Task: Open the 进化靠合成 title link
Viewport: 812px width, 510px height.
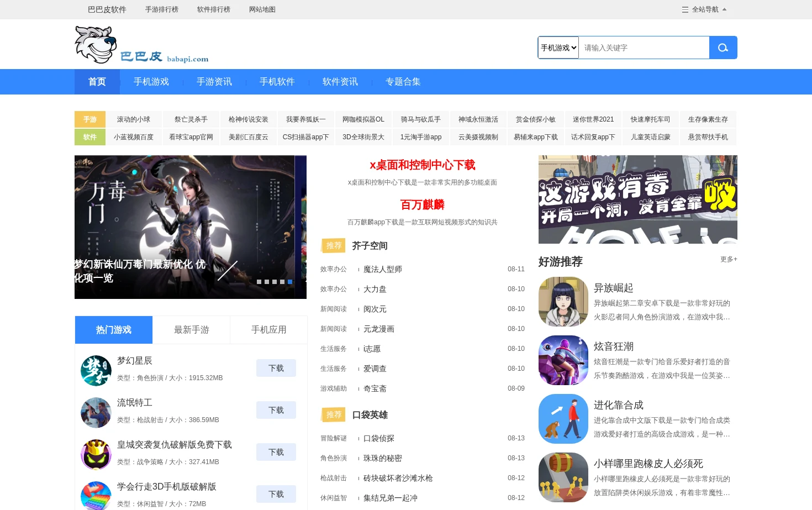Action: point(619,405)
